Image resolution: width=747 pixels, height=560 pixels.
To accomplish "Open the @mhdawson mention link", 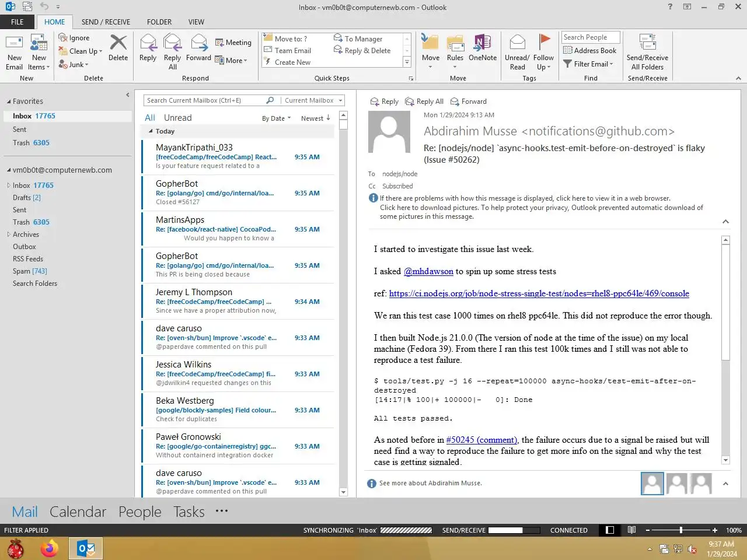I will tap(428, 271).
